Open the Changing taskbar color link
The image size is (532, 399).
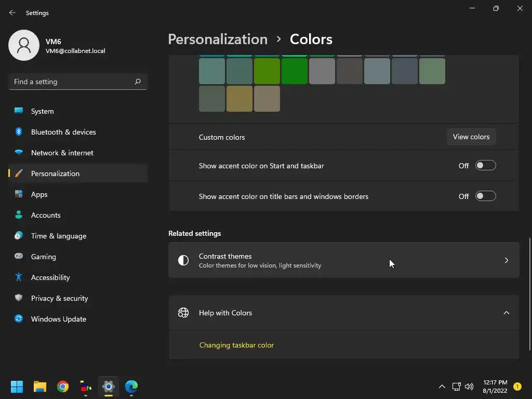click(x=236, y=345)
